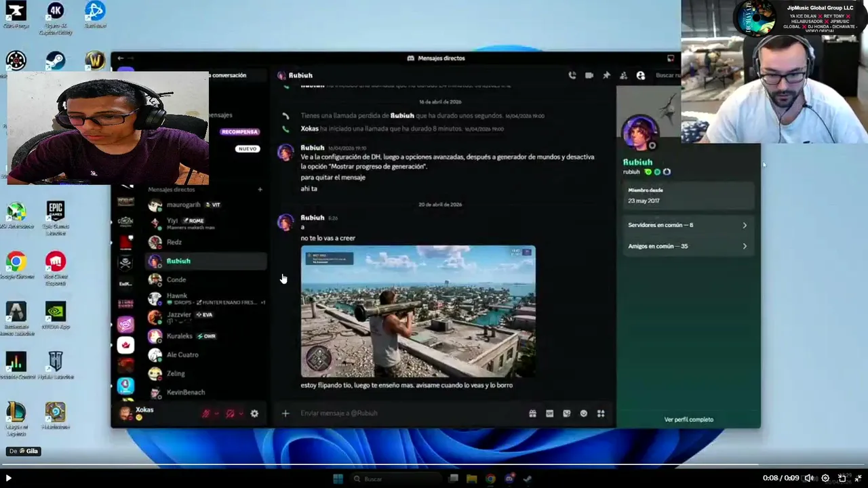This screenshot has width=868, height=488.
Task: Open the apps launcher icon in message bar
Action: [601, 413]
